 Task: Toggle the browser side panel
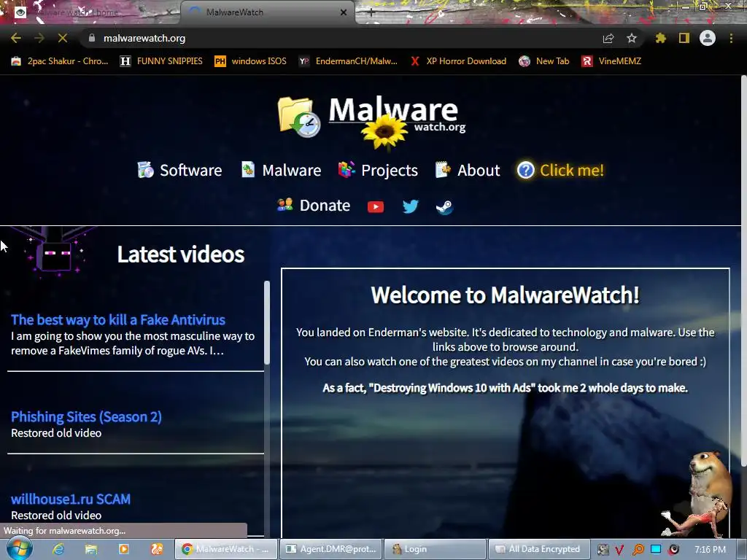[684, 38]
